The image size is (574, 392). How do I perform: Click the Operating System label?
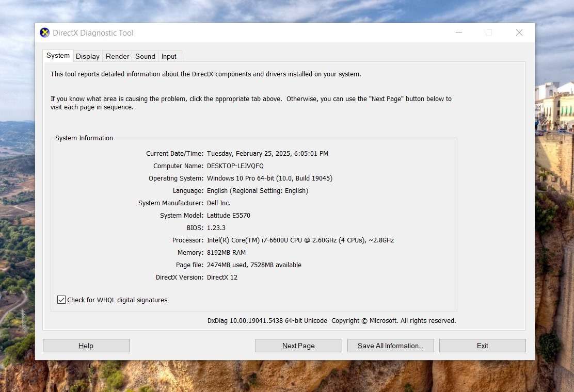tap(176, 178)
